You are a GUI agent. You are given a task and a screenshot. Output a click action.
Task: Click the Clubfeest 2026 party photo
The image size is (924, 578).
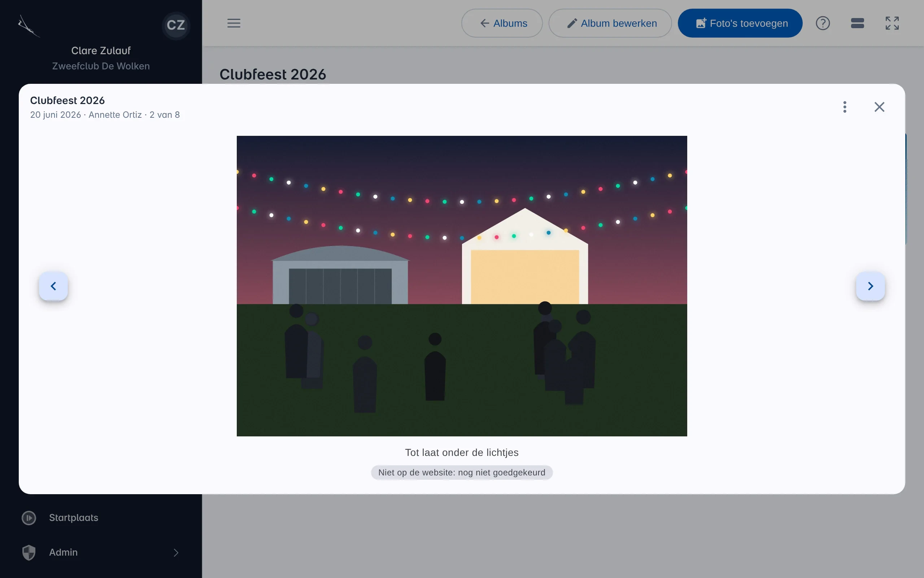[x=462, y=286]
